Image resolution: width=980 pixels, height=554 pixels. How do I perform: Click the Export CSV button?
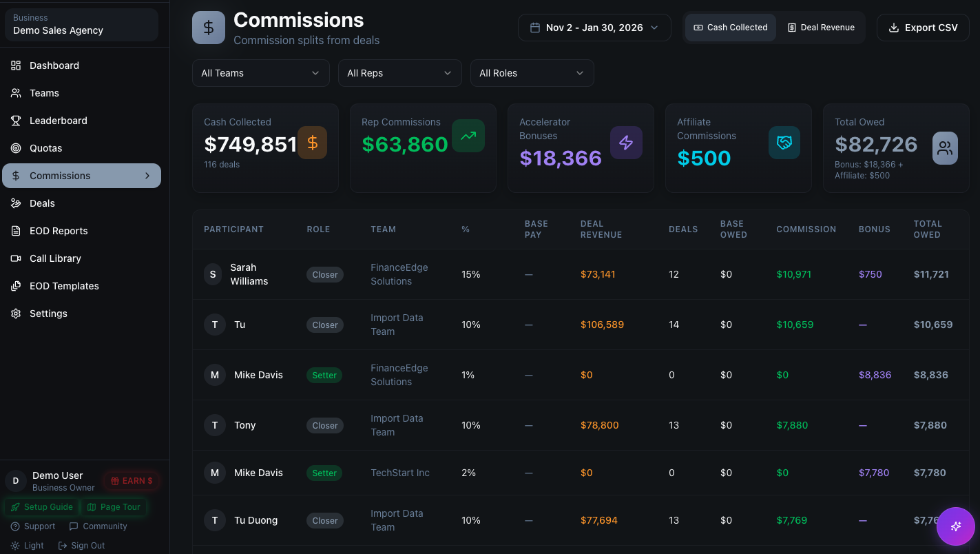click(x=923, y=27)
